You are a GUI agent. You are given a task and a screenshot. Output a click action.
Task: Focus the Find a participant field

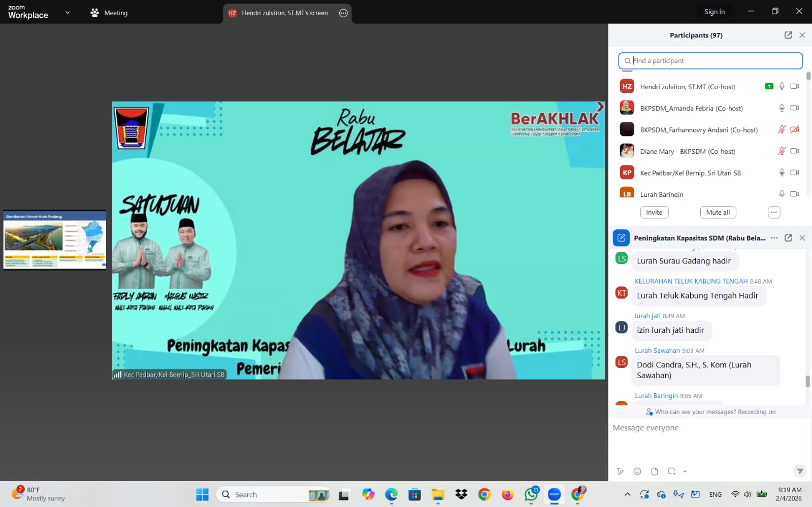(710, 61)
